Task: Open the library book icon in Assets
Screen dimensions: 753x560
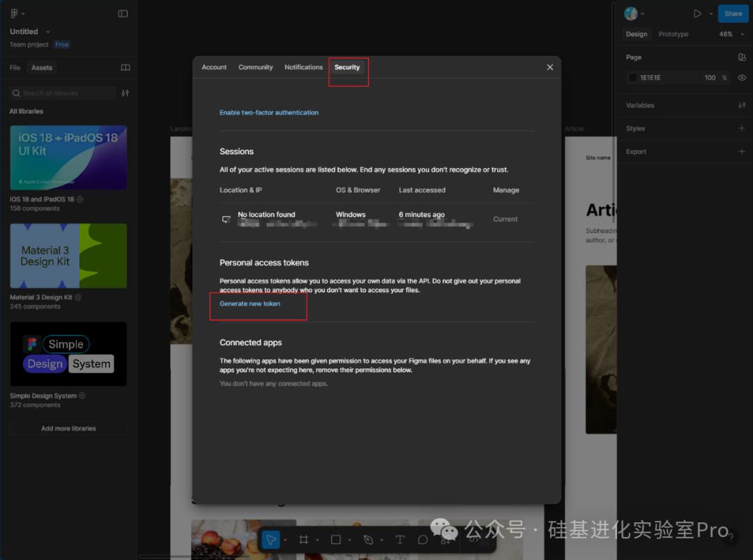Action: click(x=125, y=68)
